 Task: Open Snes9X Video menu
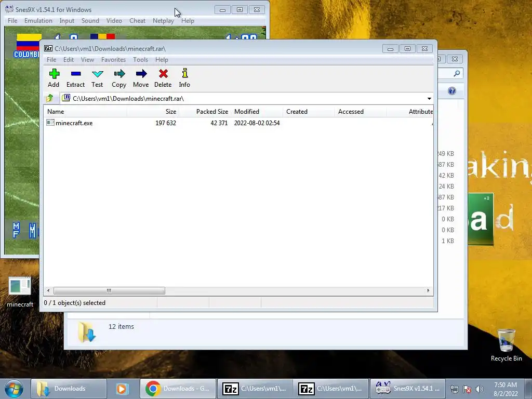[x=114, y=21]
